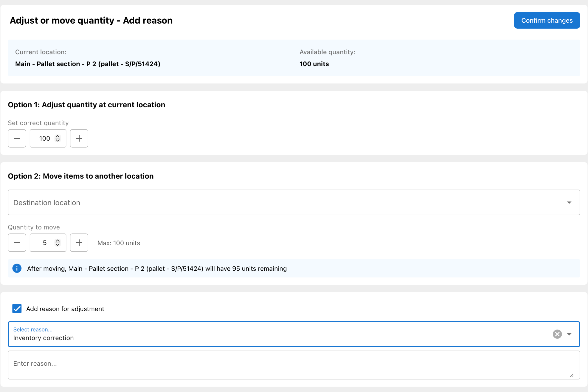The image size is (588, 392).
Task: Clear the selected Inventory correction reason
Action: point(557,334)
